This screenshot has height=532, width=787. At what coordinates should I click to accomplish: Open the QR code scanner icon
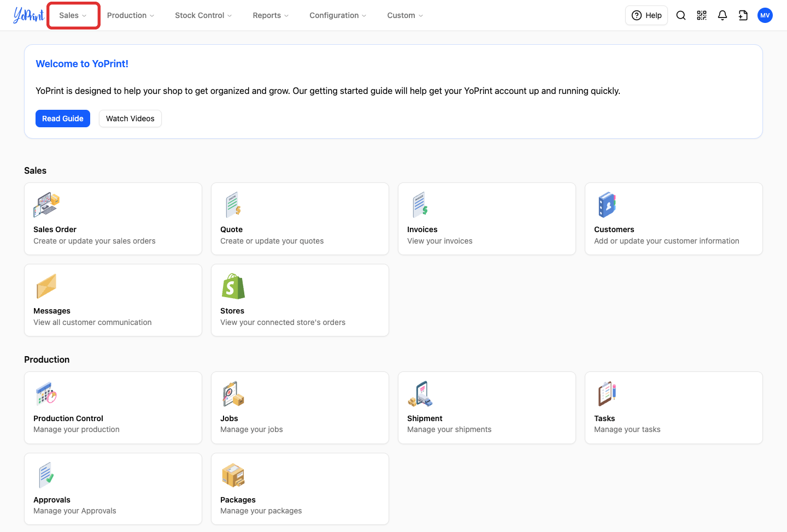click(x=702, y=15)
